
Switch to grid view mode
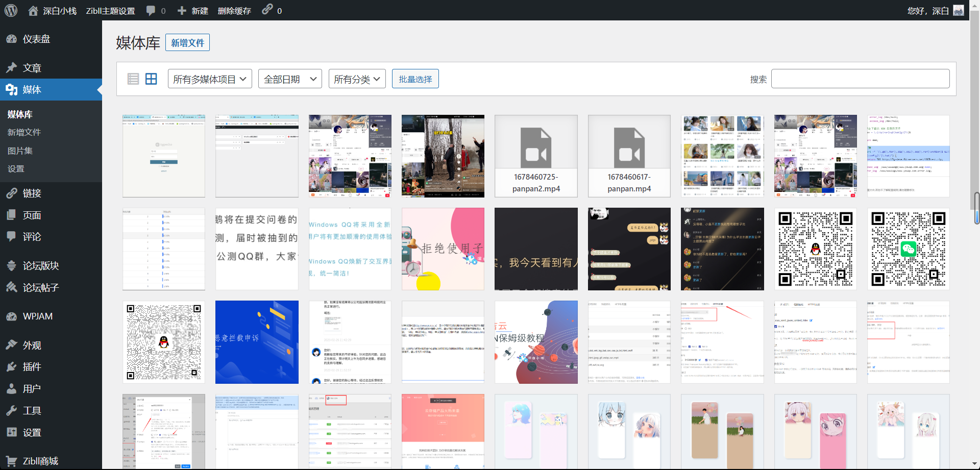click(x=151, y=79)
